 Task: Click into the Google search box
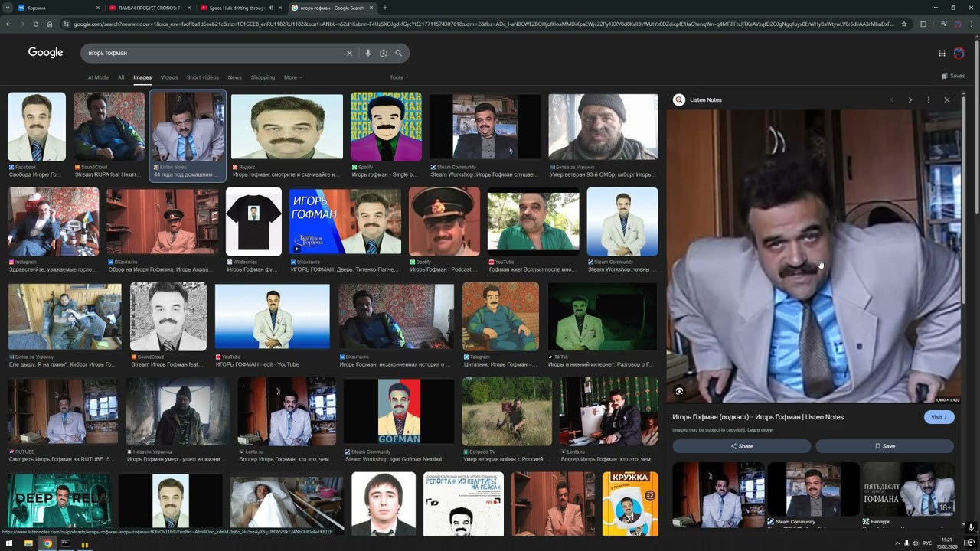pyautogui.click(x=214, y=53)
